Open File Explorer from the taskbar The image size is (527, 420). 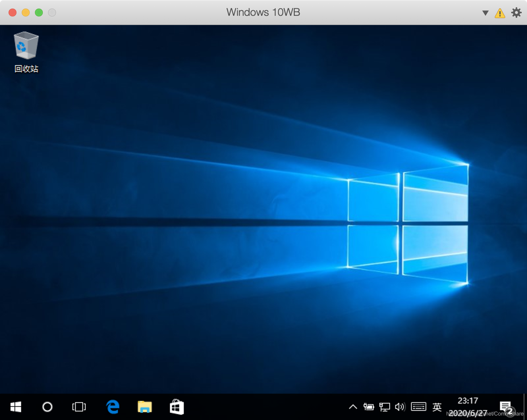pos(145,407)
